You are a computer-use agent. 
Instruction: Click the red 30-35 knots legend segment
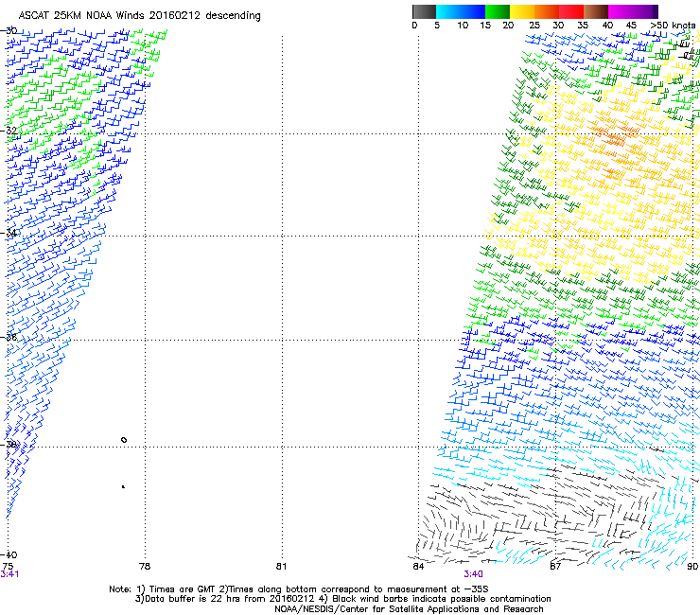click(x=571, y=11)
